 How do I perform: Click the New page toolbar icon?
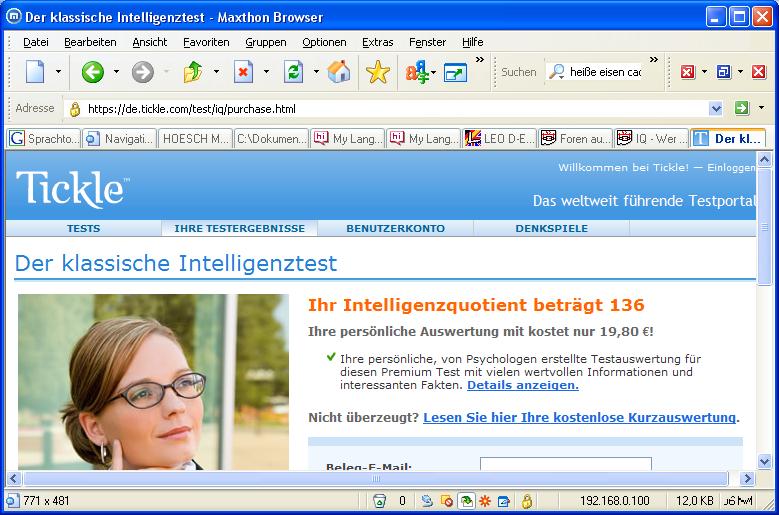35,72
